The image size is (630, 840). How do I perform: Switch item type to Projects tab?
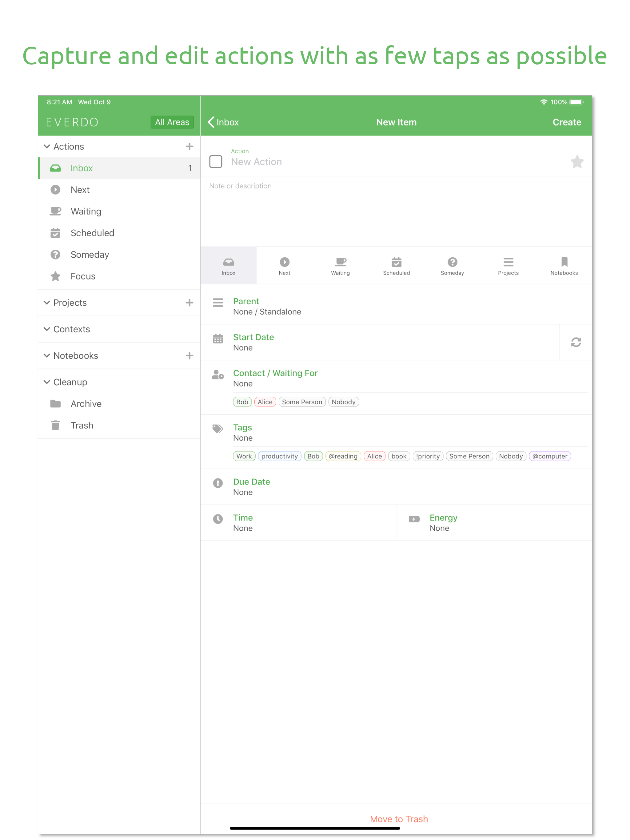point(508,265)
